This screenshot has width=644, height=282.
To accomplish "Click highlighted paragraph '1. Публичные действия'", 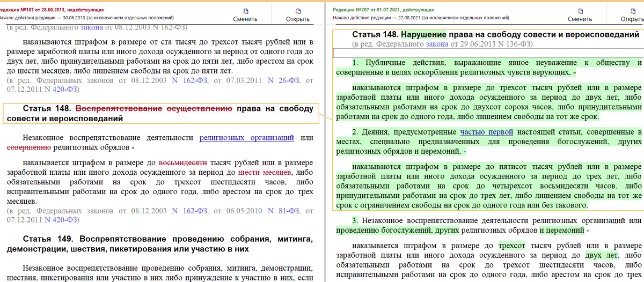I will [489, 67].
